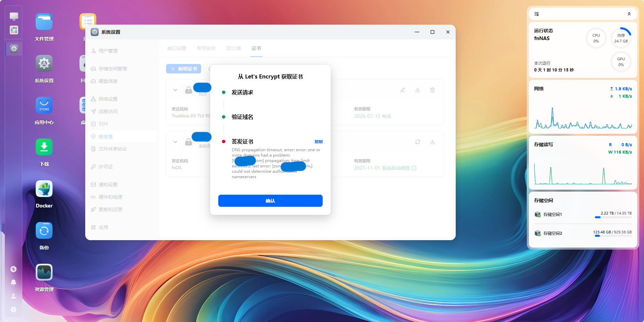
Task: Click the 存储空间2 usage bar
Action: click(613, 236)
